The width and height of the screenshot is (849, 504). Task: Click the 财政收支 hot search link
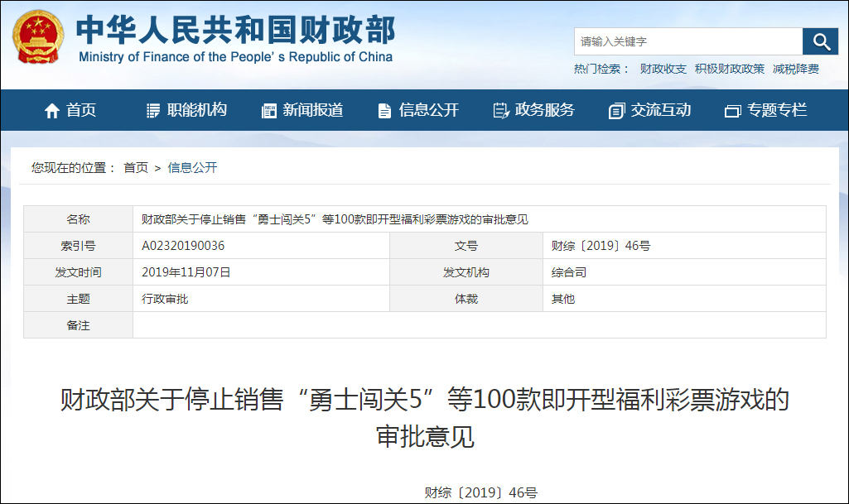point(663,70)
